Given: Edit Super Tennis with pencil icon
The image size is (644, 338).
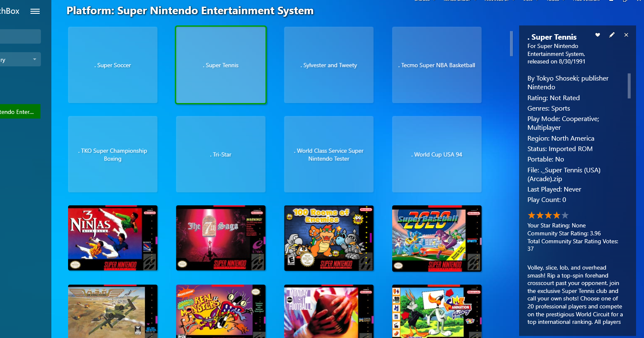Looking at the screenshot, I should pyautogui.click(x=612, y=35).
